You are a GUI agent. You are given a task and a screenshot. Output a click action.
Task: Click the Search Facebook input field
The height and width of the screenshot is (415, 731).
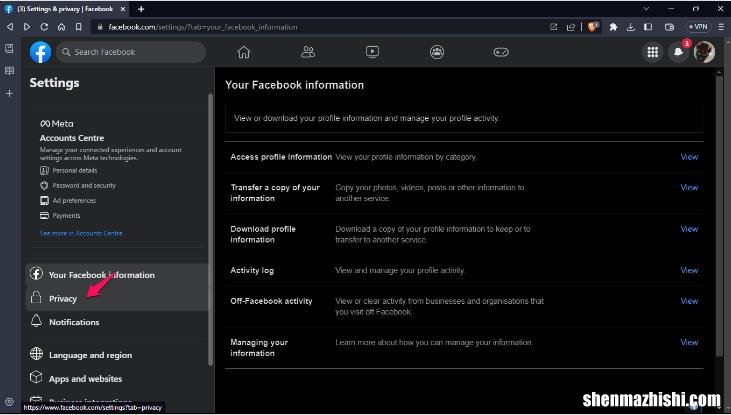[133, 52]
